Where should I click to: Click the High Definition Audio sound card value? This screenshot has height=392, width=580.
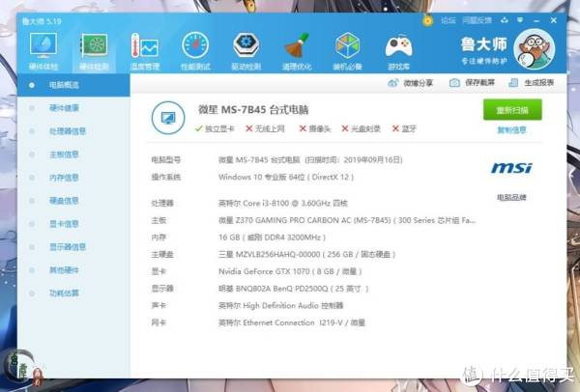coord(280,305)
